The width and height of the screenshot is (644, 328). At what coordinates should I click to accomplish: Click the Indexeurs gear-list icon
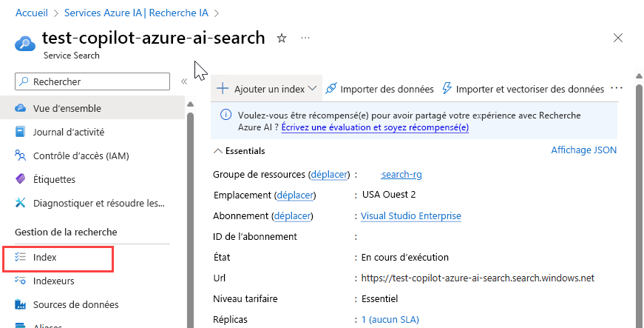pos(20,281)
